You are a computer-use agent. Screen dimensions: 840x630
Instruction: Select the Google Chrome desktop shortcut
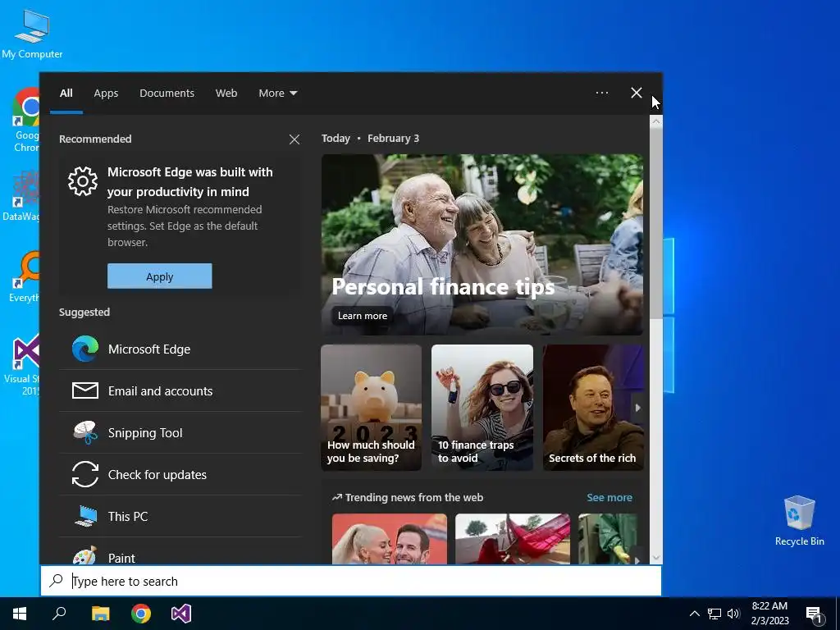pyautogui.click(x=25, y=120)
